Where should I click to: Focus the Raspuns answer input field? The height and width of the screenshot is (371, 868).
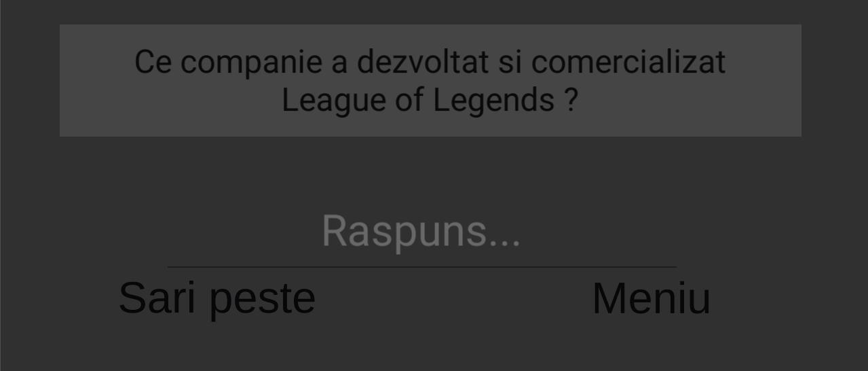click(421, 232)
